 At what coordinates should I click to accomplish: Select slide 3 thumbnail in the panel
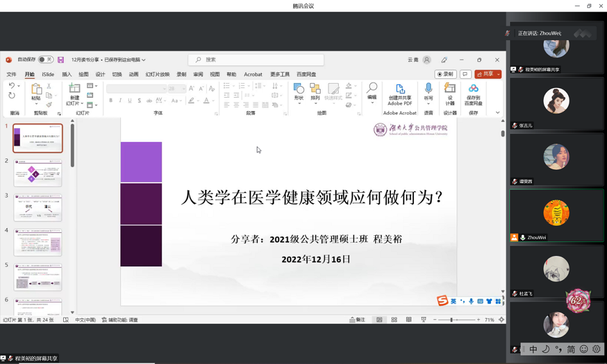click(38, 208)
